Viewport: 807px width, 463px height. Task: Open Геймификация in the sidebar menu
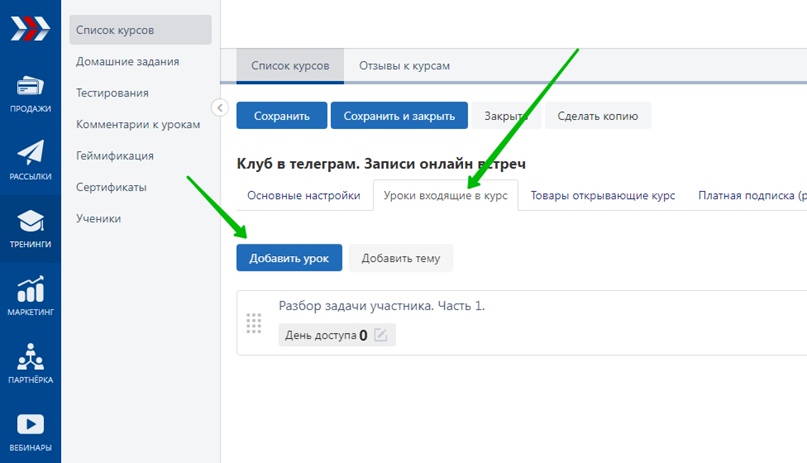pos(115,155)
